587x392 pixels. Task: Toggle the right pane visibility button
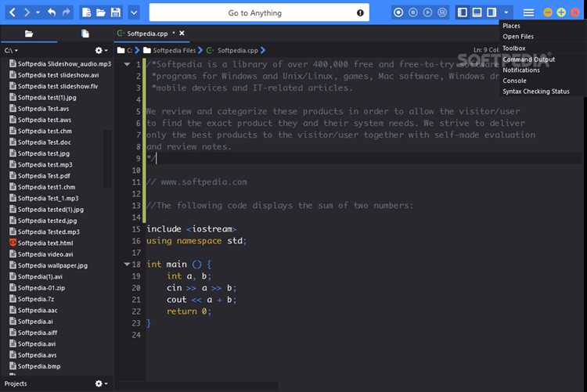492,13
